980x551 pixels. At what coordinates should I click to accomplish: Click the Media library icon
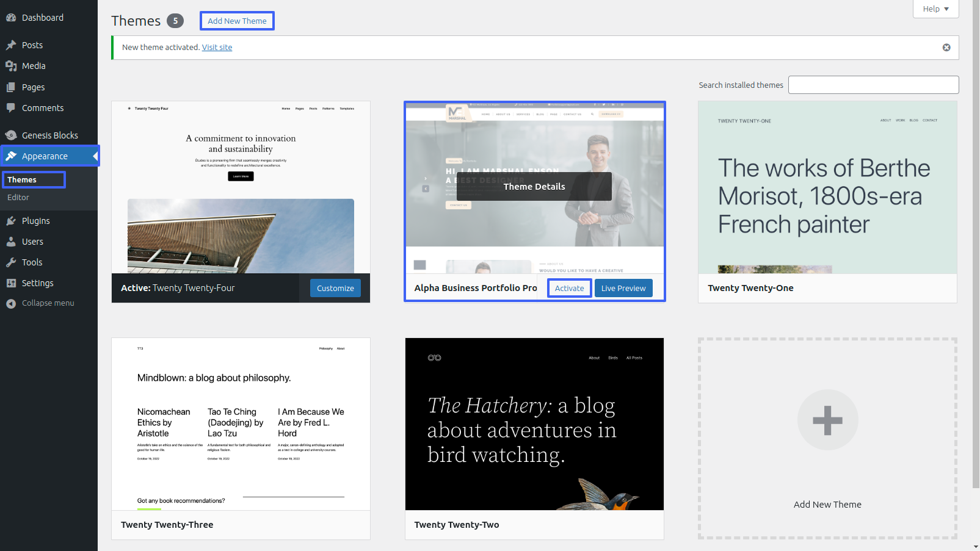tap(11, 66)
